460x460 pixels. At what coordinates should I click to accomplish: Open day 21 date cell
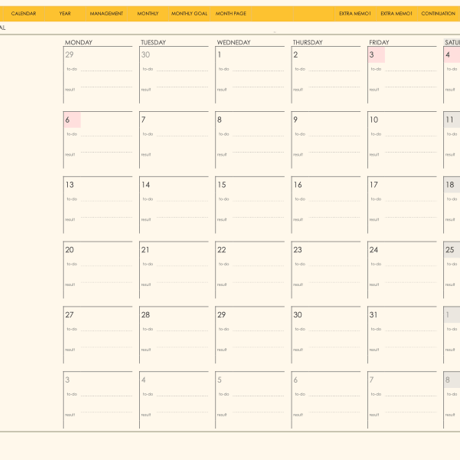(145, 250)
